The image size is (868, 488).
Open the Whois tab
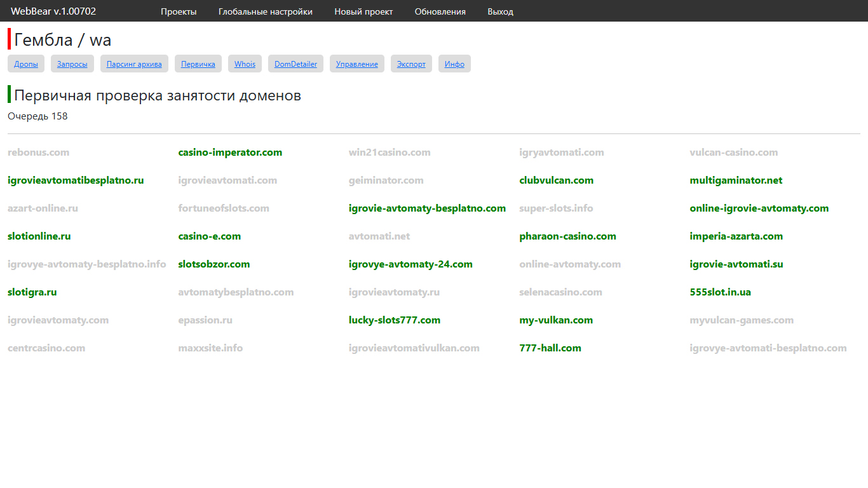click(245, 64)
